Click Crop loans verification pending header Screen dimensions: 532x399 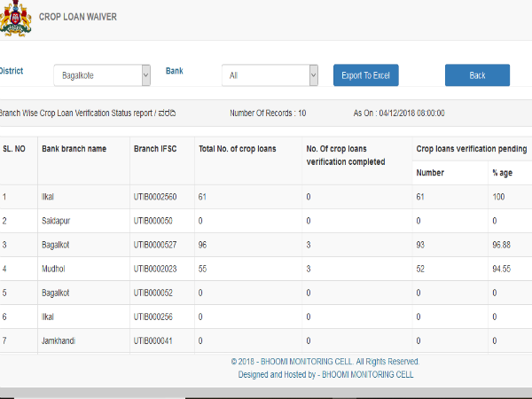click(x=471, y=148)
